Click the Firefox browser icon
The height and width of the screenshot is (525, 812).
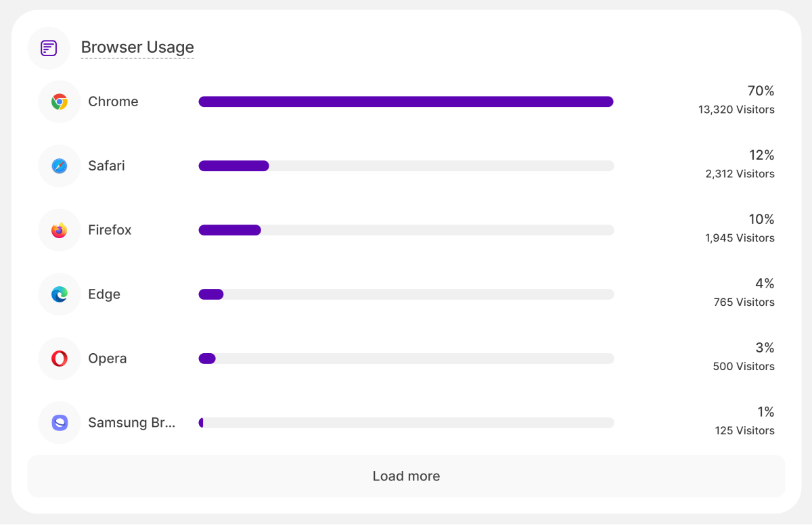coord(60,231)
